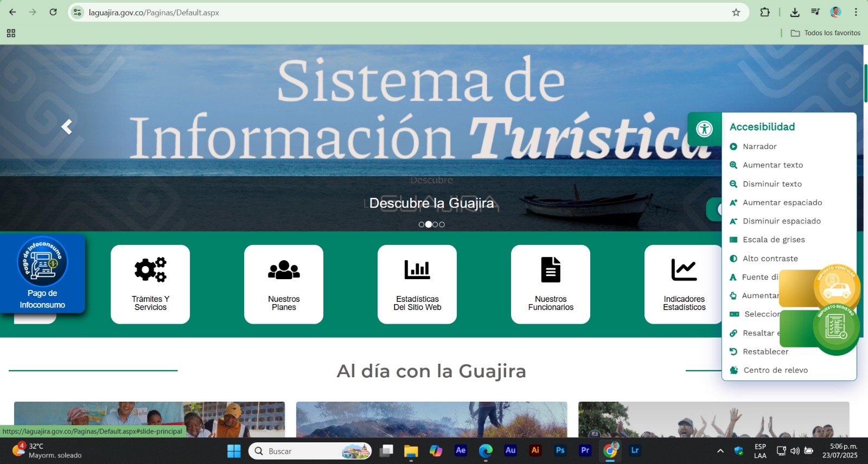Click the page vertical scrollbar thumb

[865, 83]
